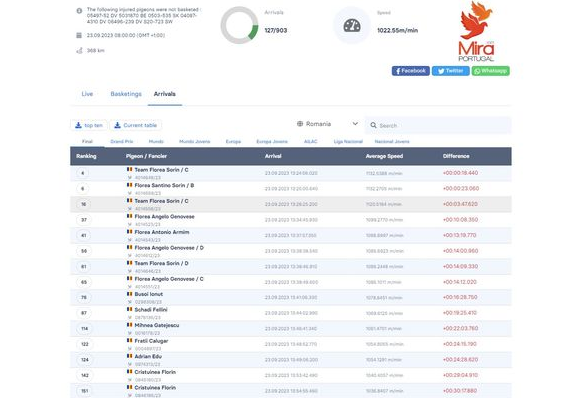Select the Nacional Jovens sub-tab
Image resolution: width=585 pixels, height=398 pixels.
pyautogui.click(x=392, y=141)
